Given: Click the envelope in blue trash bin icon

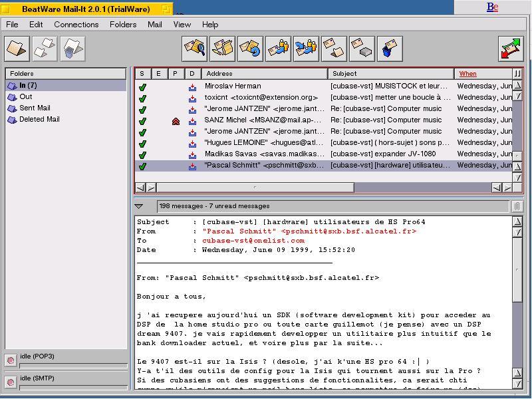Looking at the screenshot, I should (x=390, y=49).
